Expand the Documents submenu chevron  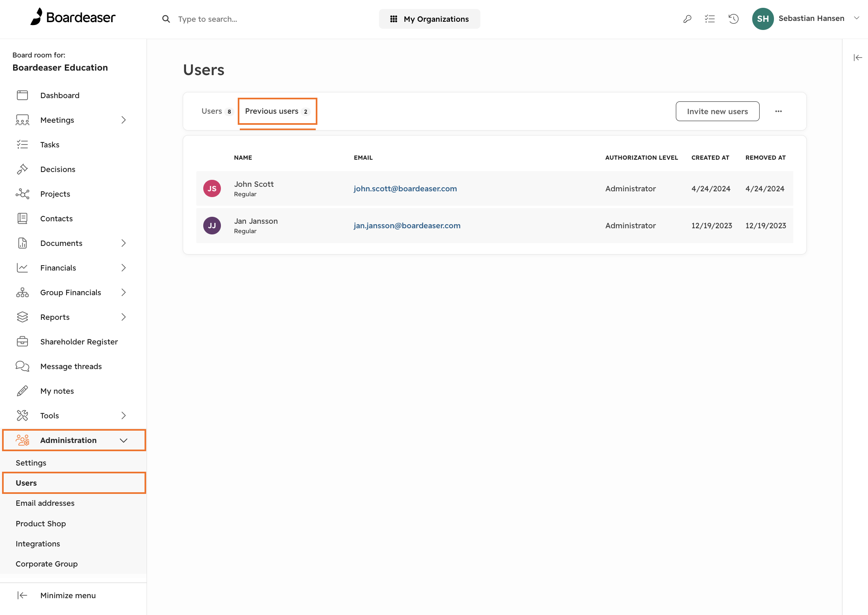pyautogui.click(x=124, y=243)
